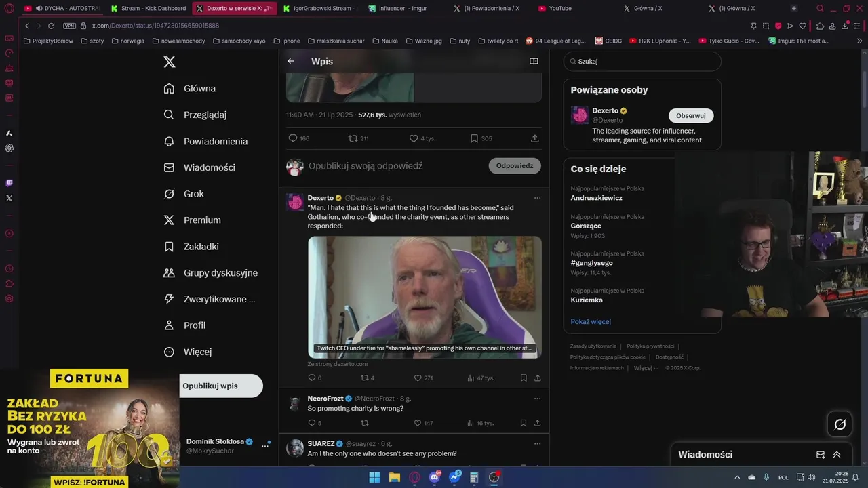Open browser downloads icon
The image size is (868, 488).
[845, 26]
